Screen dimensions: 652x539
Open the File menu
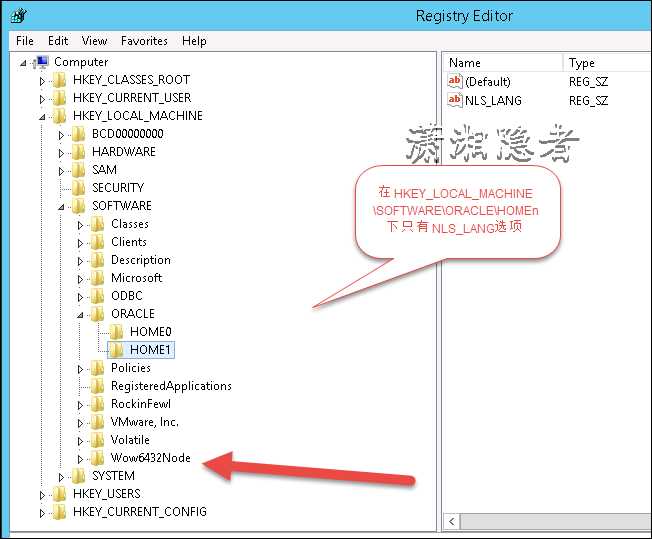(x=25, y=41)
